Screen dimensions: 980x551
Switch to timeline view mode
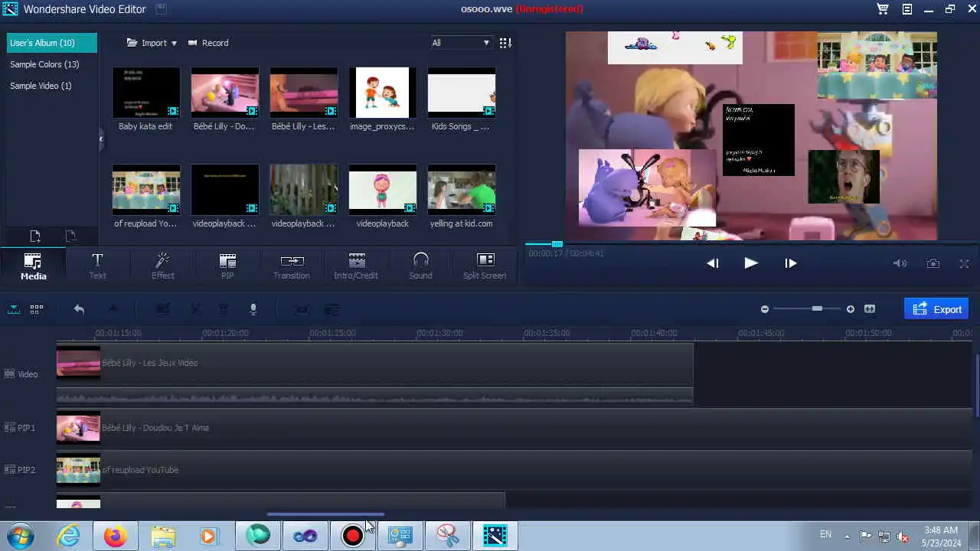point(14,309)
